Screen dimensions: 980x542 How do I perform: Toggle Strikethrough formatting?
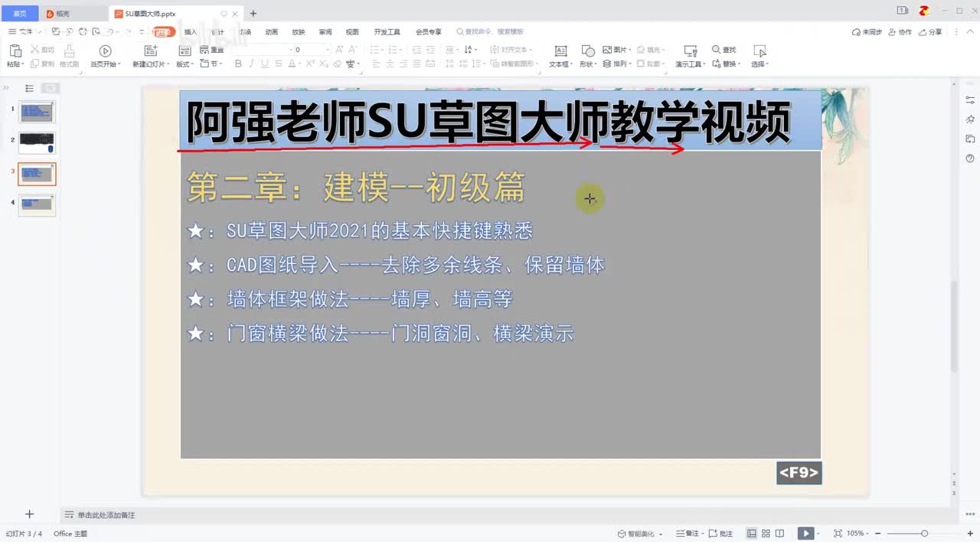click(x=279, y=64)
